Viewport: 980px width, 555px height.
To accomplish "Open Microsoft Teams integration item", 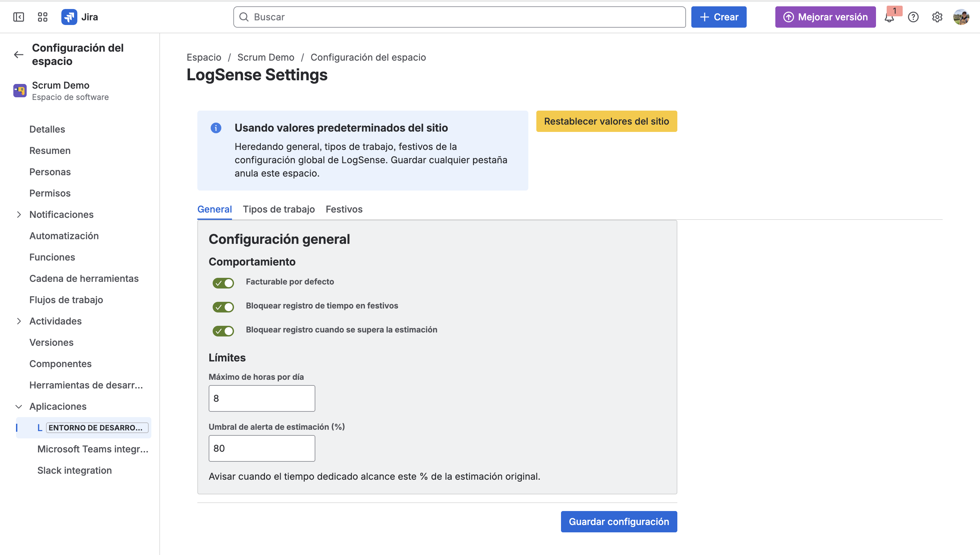I will [93, 449].
